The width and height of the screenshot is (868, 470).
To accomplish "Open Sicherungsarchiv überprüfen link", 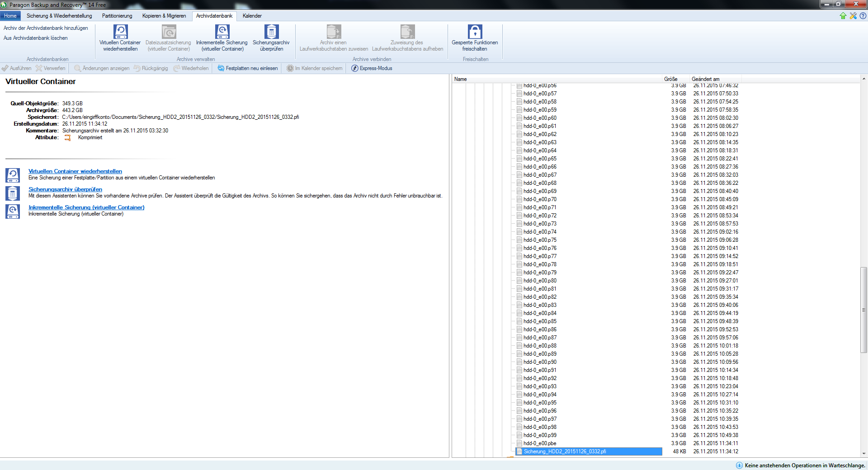I will point(65,189).
